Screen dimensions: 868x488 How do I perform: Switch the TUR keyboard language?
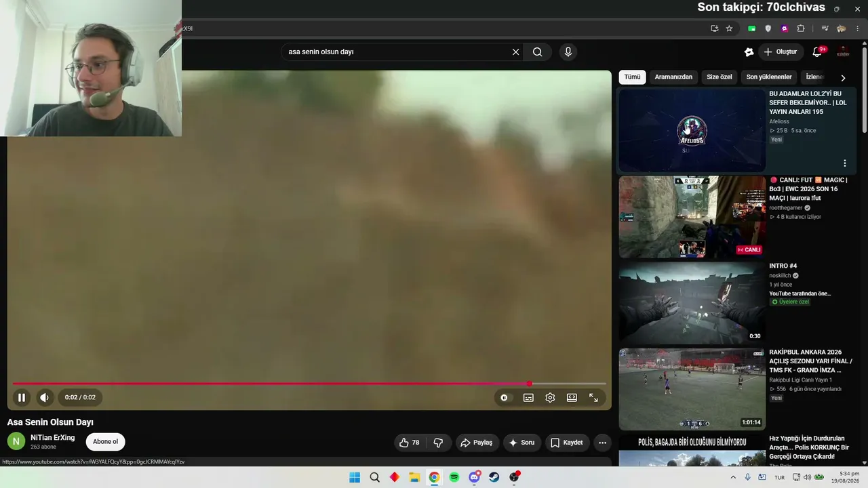click(779, 477)
